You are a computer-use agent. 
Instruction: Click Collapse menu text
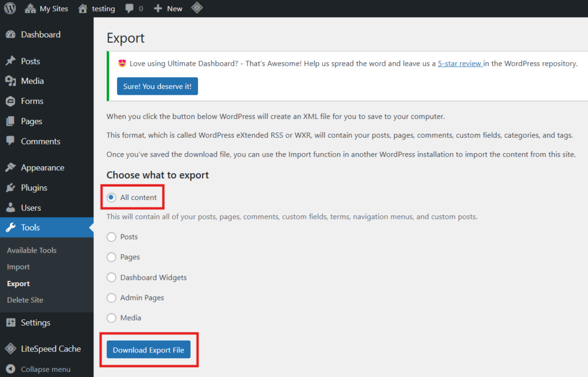pyautogui.click(x=45, y=369)
